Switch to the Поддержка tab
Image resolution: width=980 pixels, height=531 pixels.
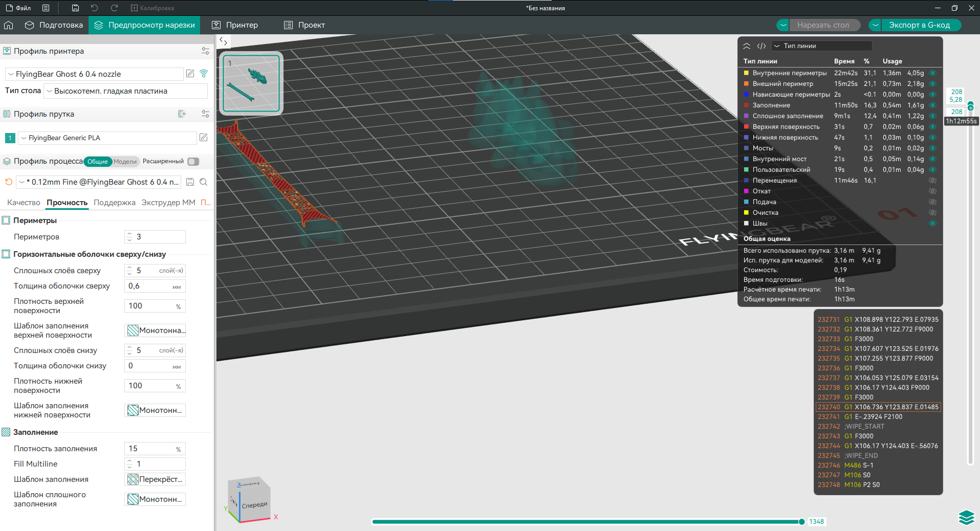[115, 203]
